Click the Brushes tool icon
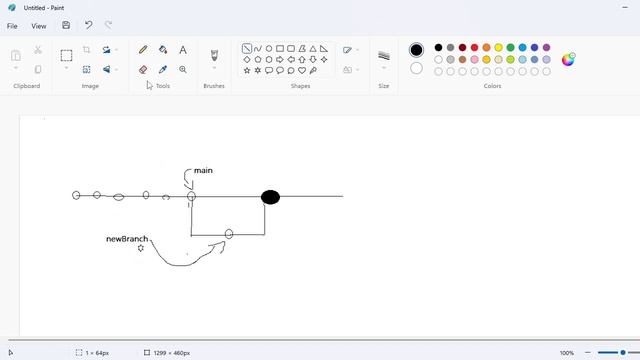Screen dimensions: 640x360 pyautogui.click(x=214, y=55)
